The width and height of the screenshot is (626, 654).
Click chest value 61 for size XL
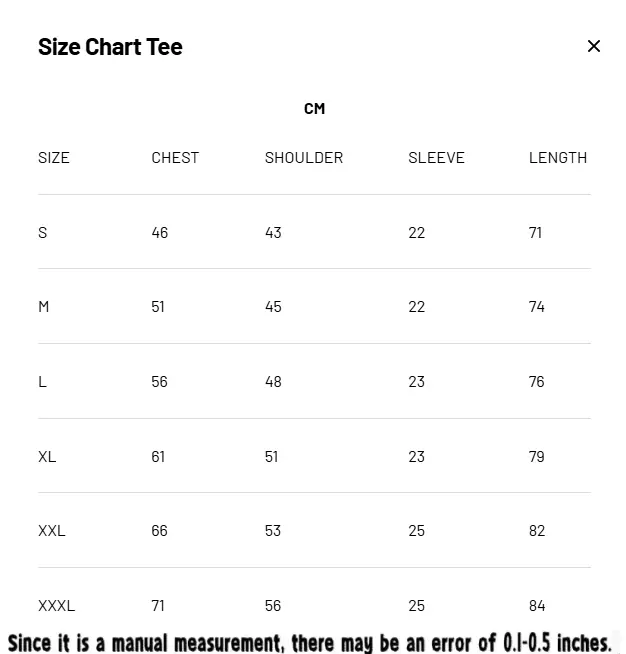[x=159, y=456]
